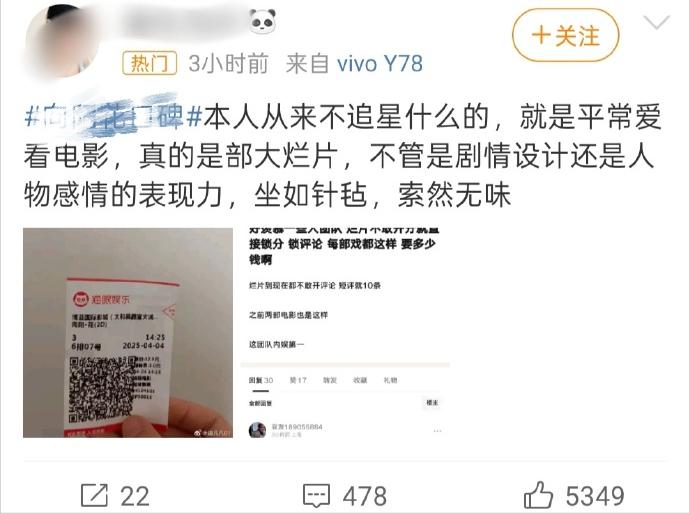Open the vivo Y78 source link

coord(380,64)
